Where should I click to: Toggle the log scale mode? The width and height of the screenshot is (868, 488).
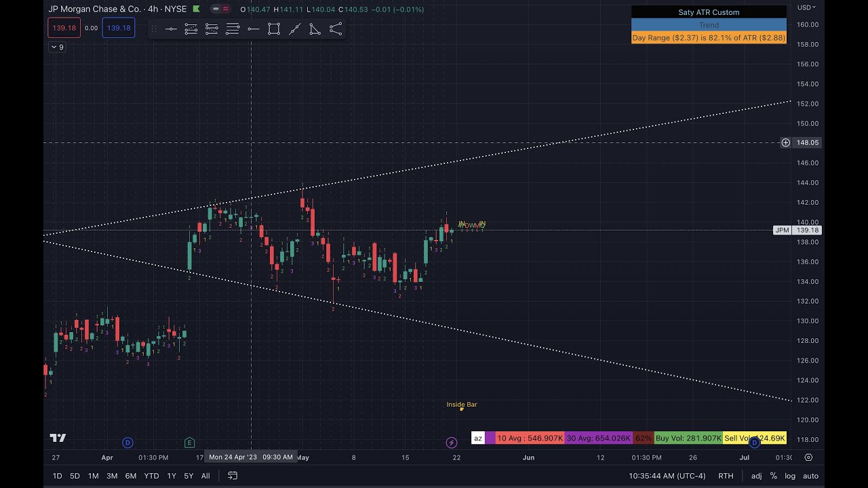pyautogui.click(x=790, y=476)
